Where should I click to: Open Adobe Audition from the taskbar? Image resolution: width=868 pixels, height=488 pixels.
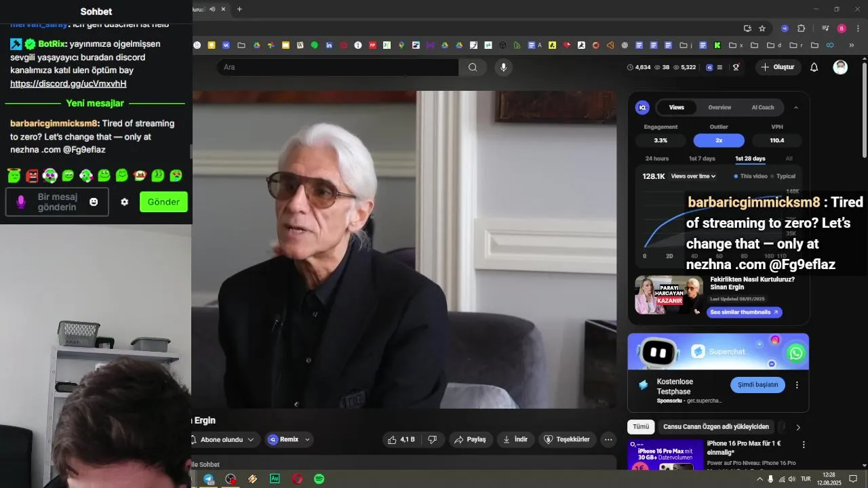(x=275, y=479)
